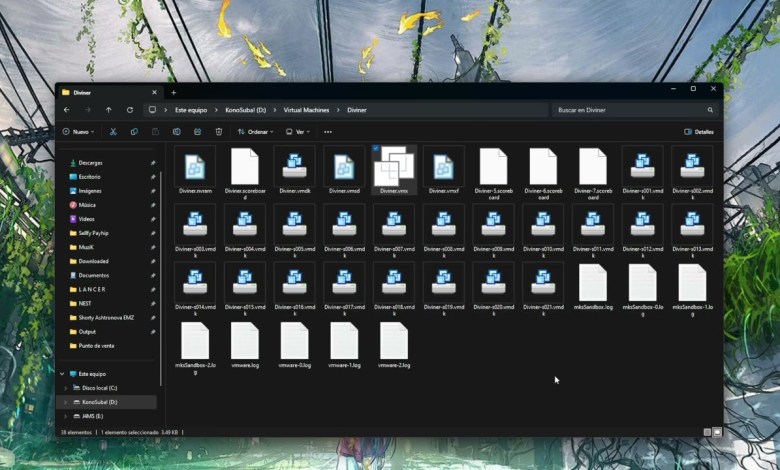Select the Diviner-5.scoreboard file

pos(493,173)
